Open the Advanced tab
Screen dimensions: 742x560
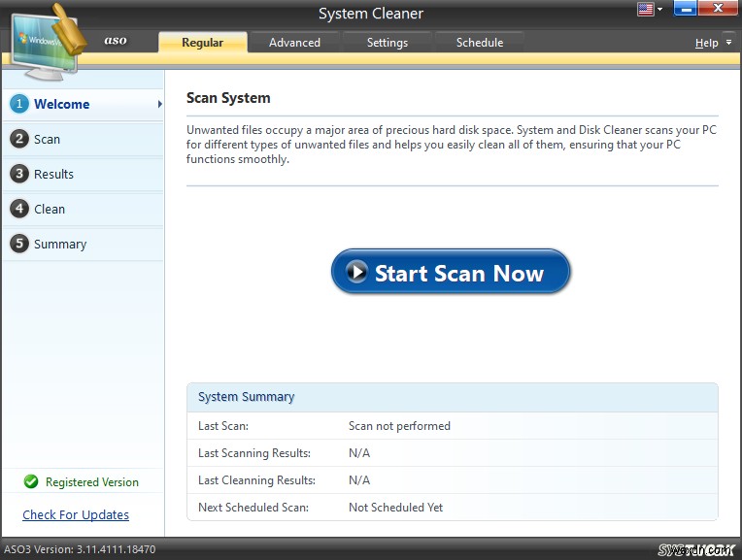coord(294,42)
